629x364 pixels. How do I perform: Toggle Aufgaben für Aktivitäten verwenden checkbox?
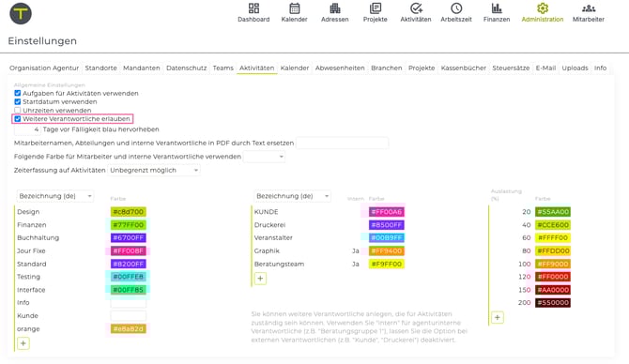17,93
